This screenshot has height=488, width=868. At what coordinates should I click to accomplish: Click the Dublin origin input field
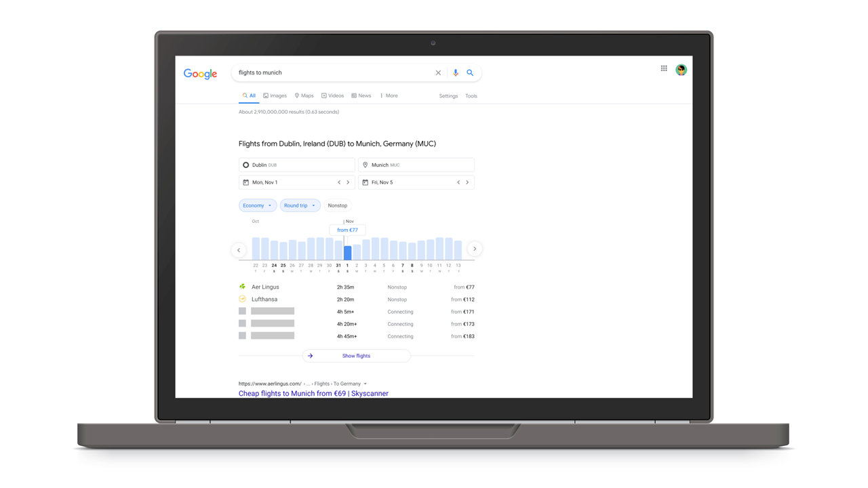296,165
